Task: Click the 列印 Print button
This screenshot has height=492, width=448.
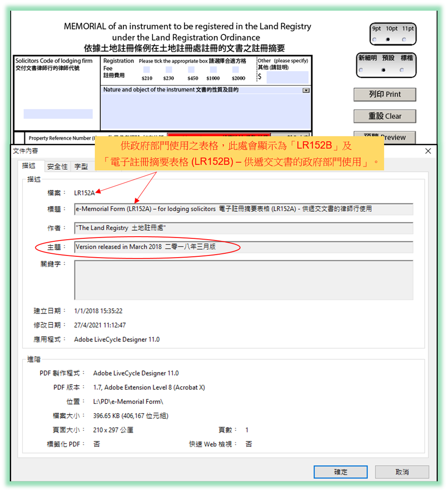Action: 384,94
